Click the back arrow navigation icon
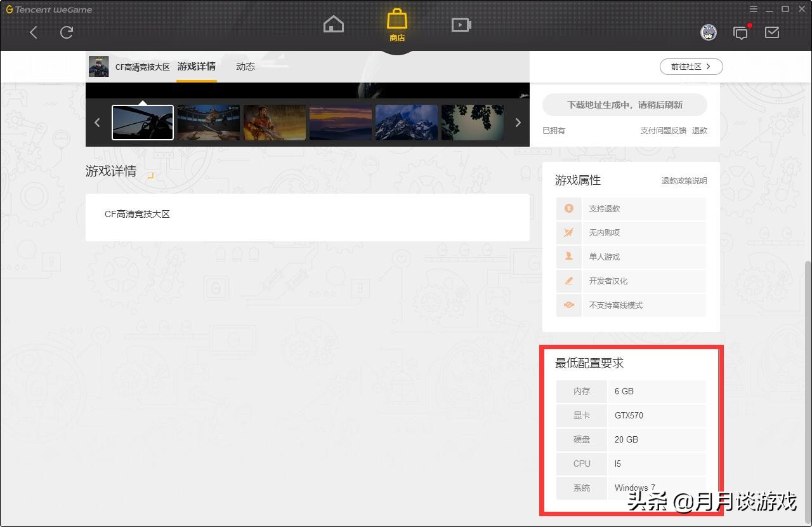 [33, 32]
